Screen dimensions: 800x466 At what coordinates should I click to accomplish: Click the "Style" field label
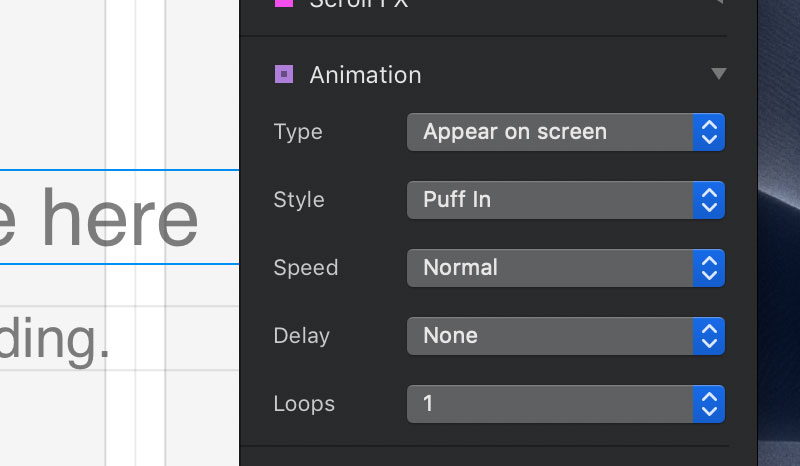(x=299, y=200)
